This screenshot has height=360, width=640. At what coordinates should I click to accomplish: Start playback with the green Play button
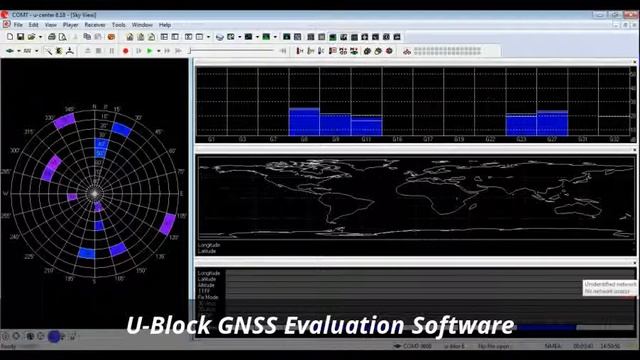tap(150, 51)
